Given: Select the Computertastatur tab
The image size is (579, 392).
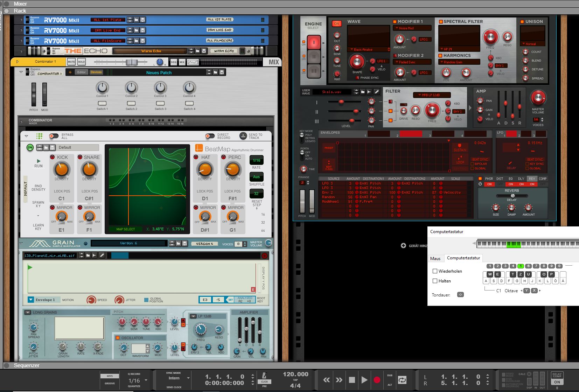Looking at the screenshot, I should [463, 258].
